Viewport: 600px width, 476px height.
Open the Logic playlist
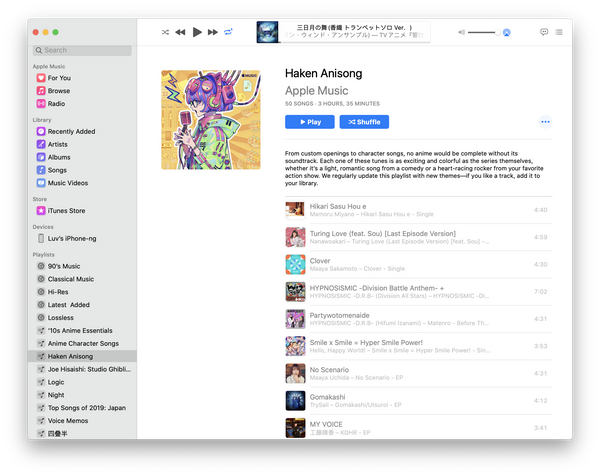82,382
